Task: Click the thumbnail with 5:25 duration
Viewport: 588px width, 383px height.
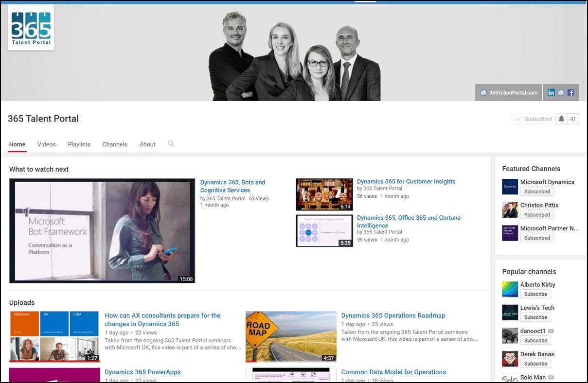Action: tap(324, 231)
